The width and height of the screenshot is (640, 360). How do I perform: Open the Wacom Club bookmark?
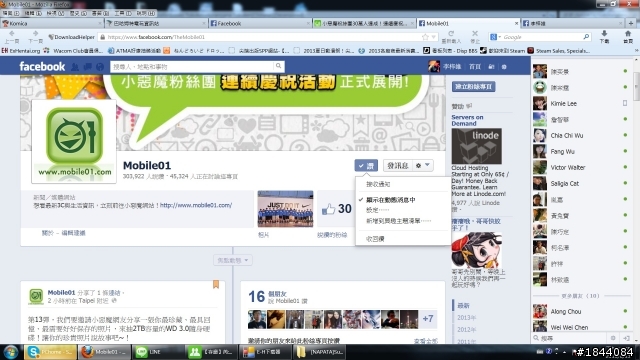tap(73, 51)
